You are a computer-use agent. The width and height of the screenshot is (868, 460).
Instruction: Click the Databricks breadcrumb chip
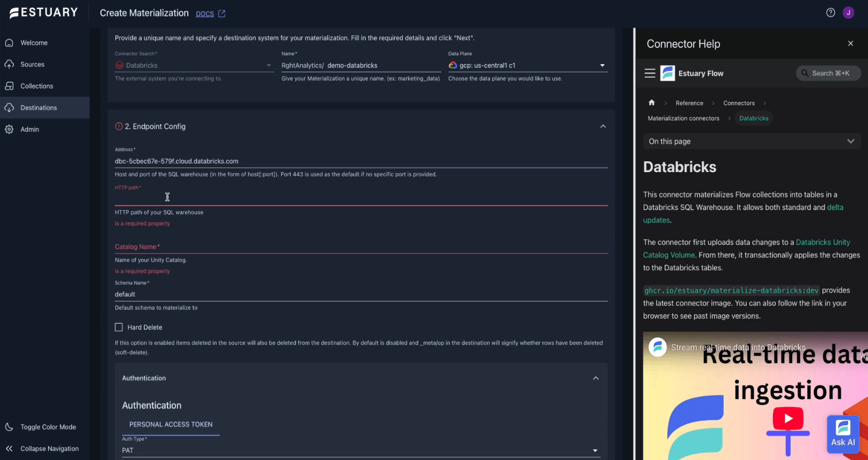754,118
